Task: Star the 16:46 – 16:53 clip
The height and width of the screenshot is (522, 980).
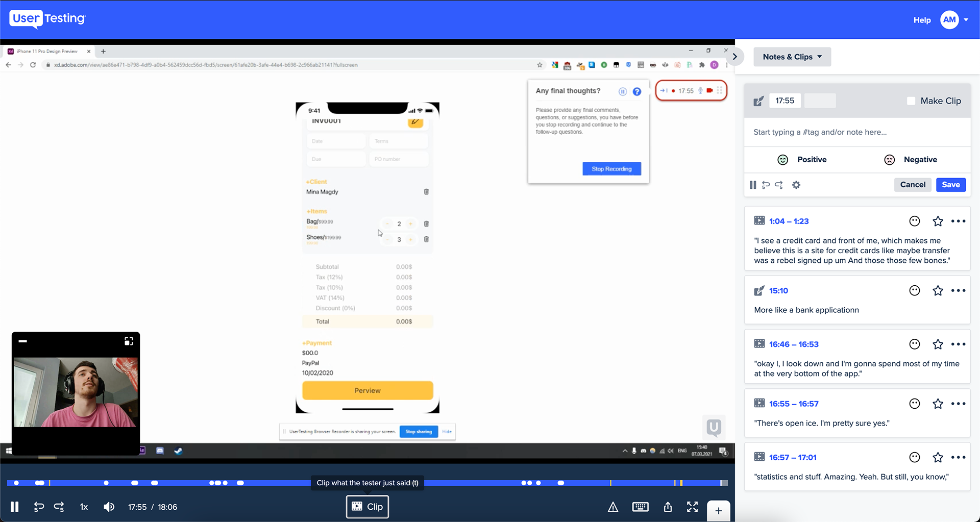Action: coord(938,344)
